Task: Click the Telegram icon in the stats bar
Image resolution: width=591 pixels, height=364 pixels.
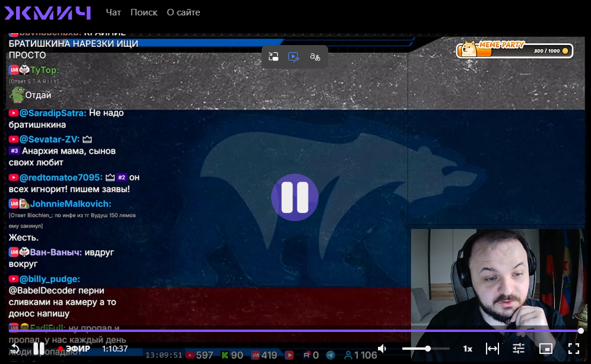Action: pos(331,355)
